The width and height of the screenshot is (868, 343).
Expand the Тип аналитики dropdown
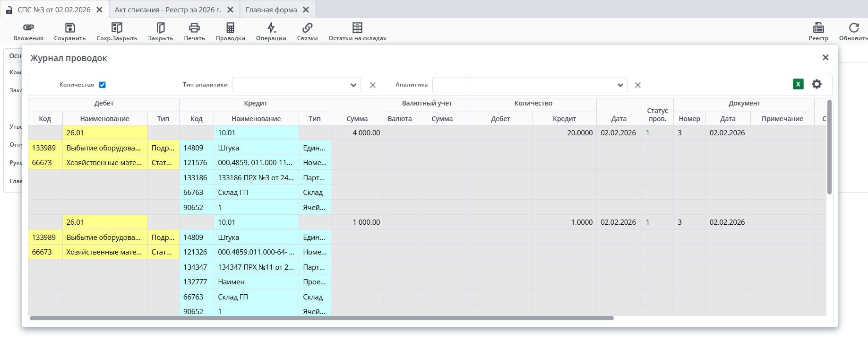(x=353, y=85)
